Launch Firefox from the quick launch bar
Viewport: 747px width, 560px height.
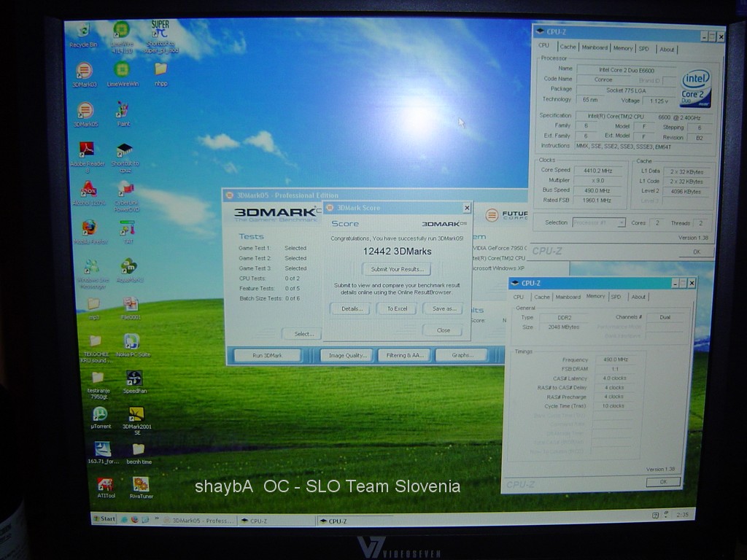coord(134,519)
